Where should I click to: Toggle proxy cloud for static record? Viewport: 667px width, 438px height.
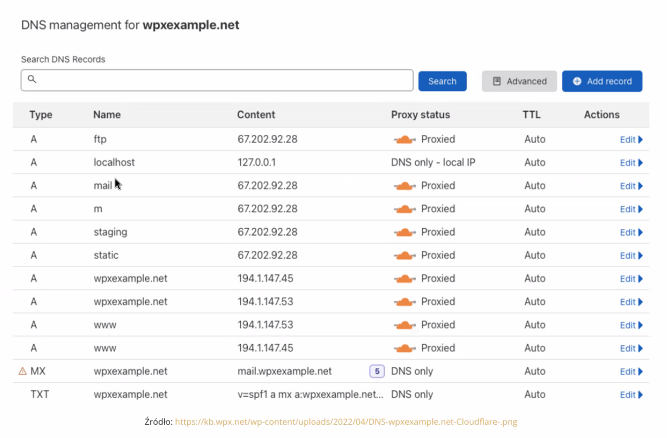[405, 256]
